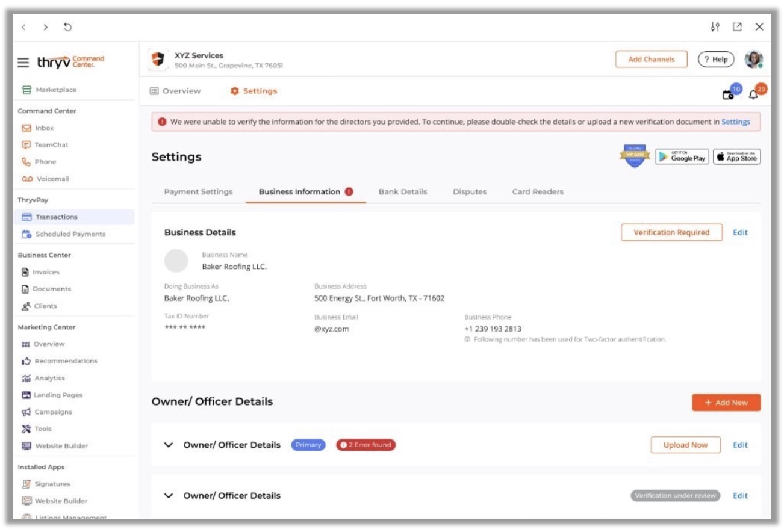Expand the Primary Owner/Officer Details section

tap(169, 445)
